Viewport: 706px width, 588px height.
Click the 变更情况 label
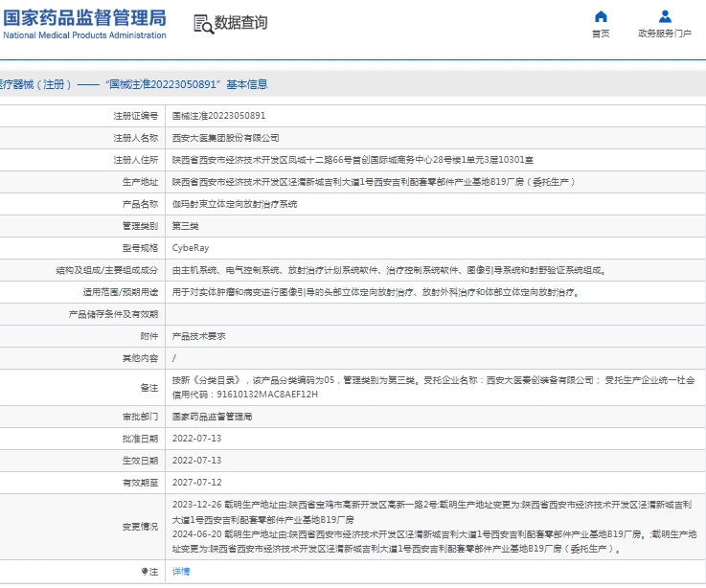[x=140, y=527]
